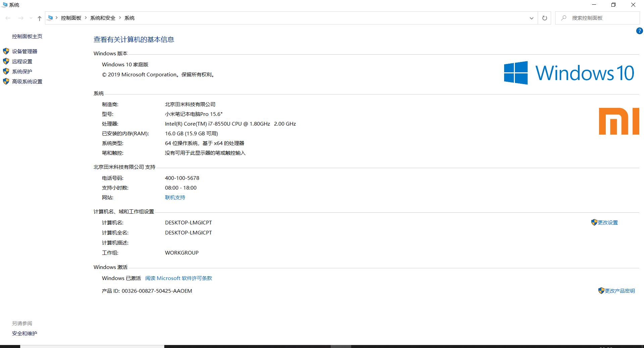Open 高级系统设置
This screenshot has width=644, height=348.
click(27, 81)
